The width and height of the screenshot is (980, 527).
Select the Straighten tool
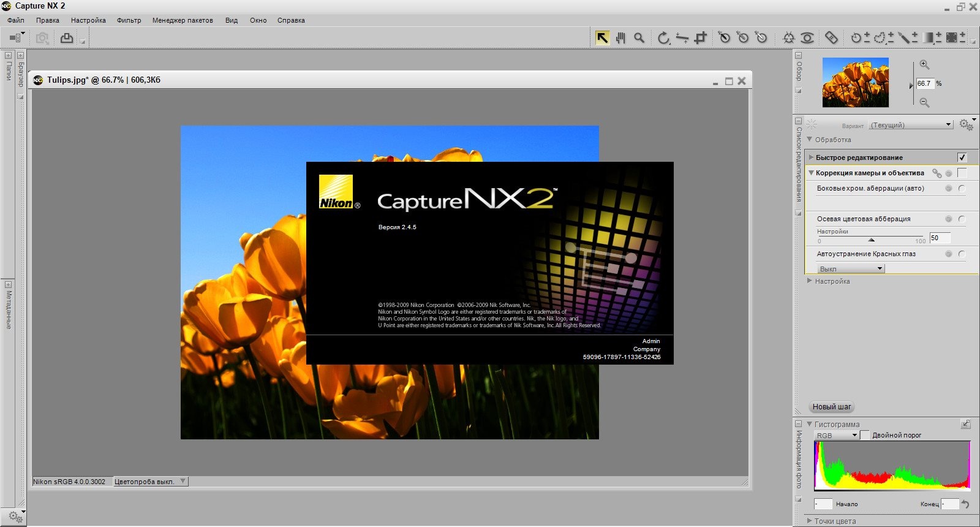[682, 39]
